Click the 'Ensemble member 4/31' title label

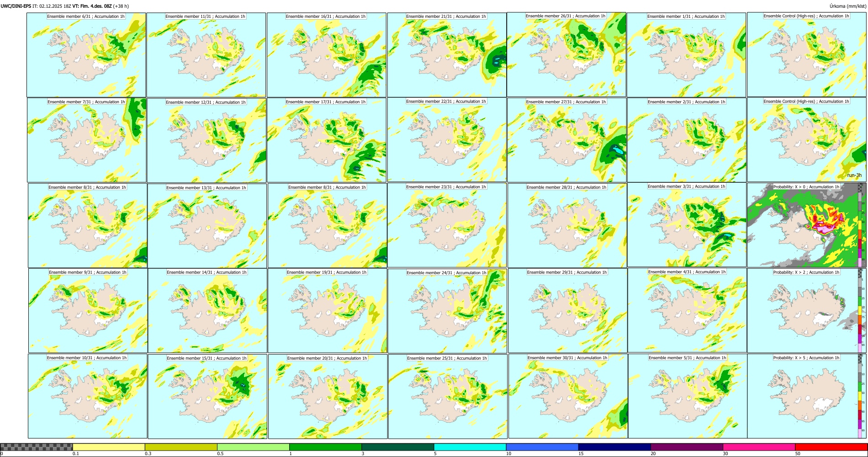click(x=687, y=272)
